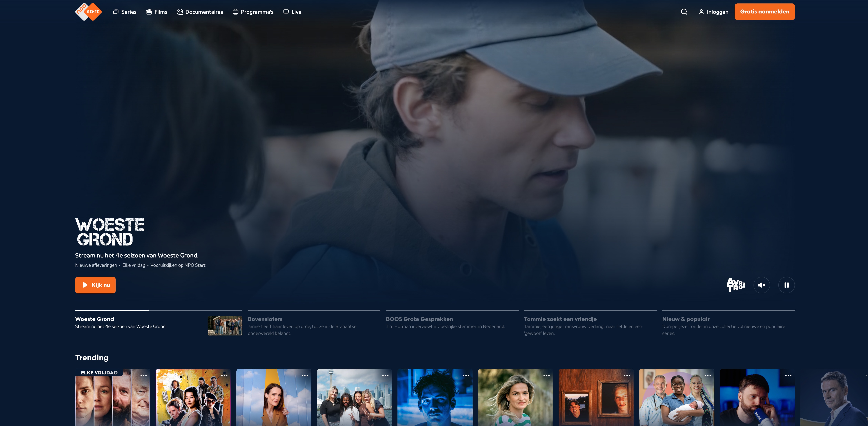This screenshot has height=426, width=868.
Task: Switch to Nieuw & populair carousel tab
Action: tap(729, 323)
